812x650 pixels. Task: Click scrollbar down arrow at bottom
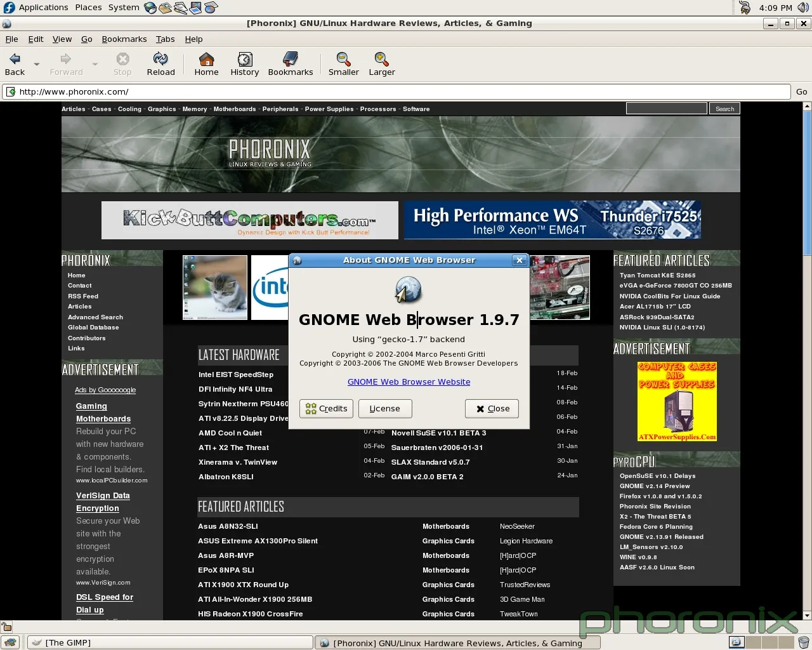(x=807, y=615)
